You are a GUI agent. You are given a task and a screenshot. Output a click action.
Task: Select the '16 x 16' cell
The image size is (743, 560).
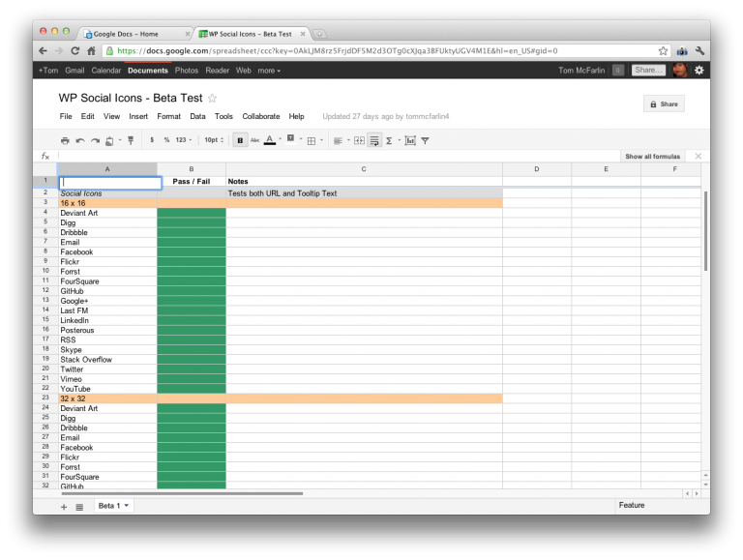pos(107,203)
